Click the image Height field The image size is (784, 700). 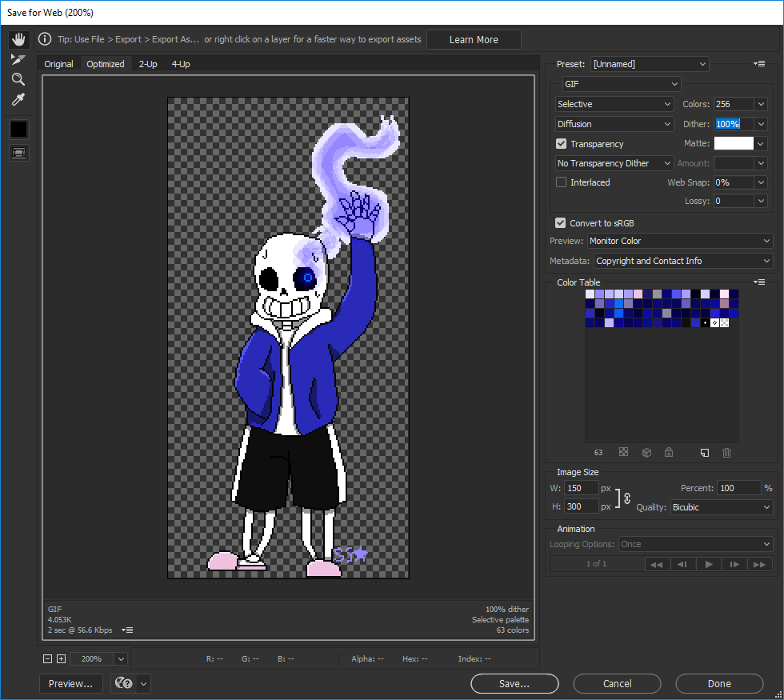[x=581, y=506]
